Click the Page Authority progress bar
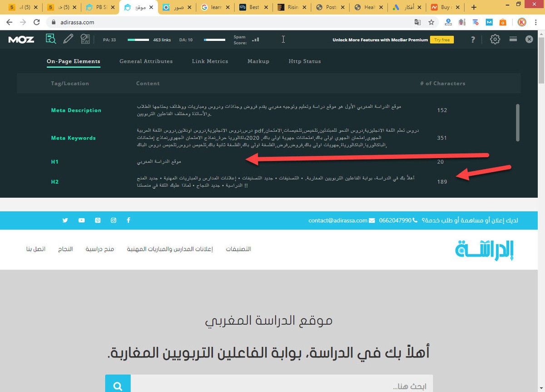This screenshot has width=545, height=392. (139, 40)
